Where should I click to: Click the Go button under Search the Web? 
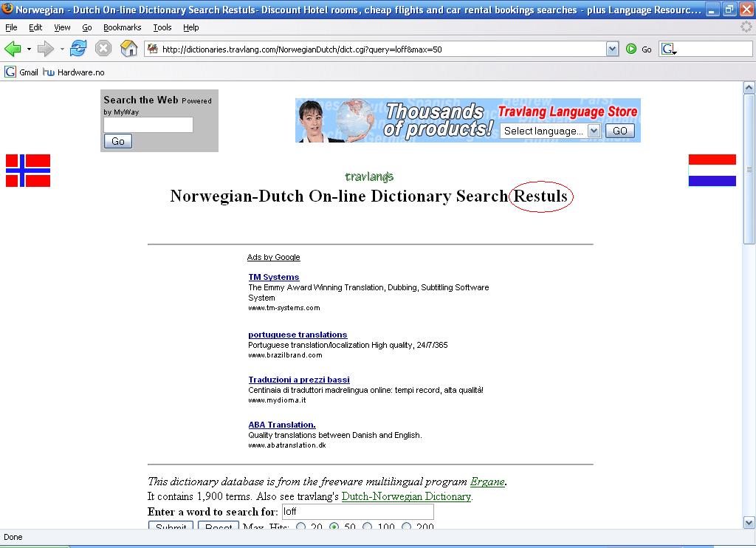(x=118, y=141)
